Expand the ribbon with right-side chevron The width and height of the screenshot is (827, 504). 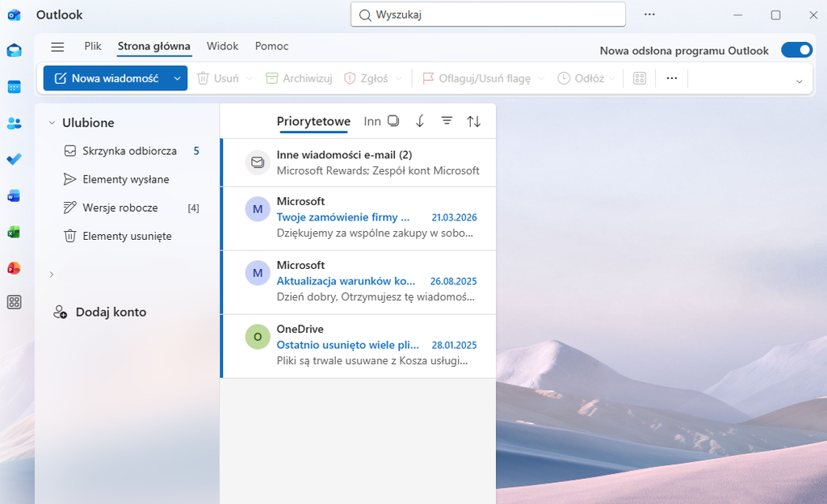click(x=799, y=82)
